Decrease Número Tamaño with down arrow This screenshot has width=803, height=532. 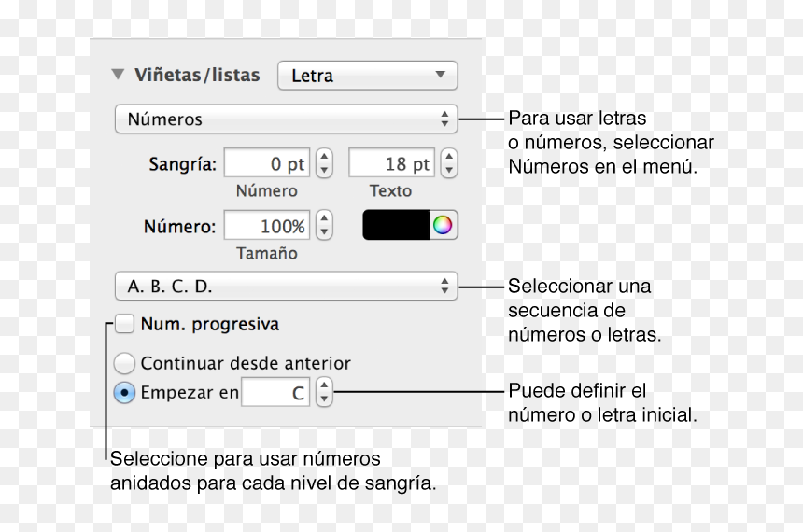324,232
